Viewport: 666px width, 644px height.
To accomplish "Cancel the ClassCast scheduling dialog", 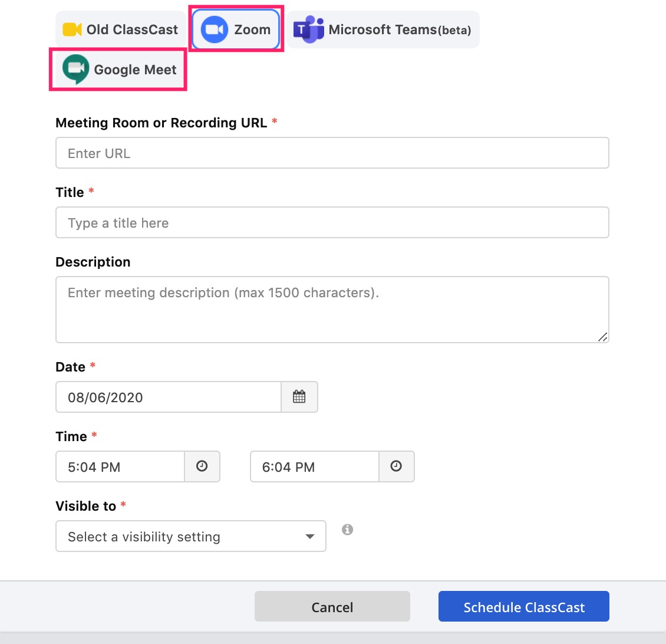I will pyautogui.click(x=332, y=607).
